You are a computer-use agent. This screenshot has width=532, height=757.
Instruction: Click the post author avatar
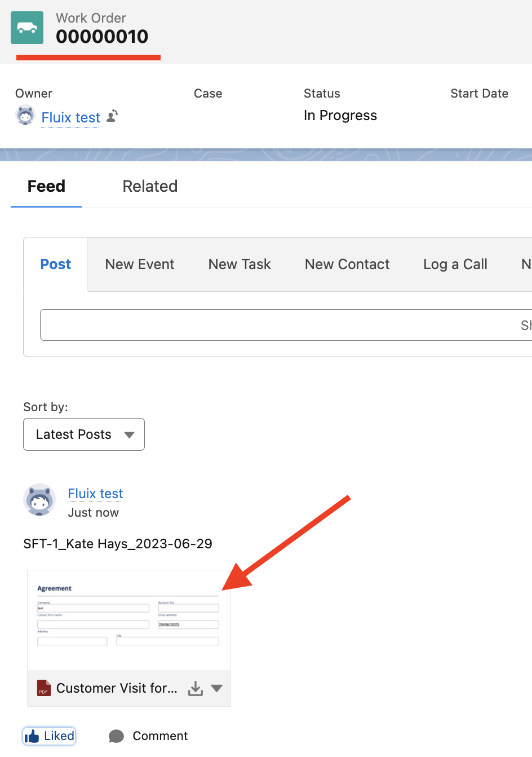(39, 500)
